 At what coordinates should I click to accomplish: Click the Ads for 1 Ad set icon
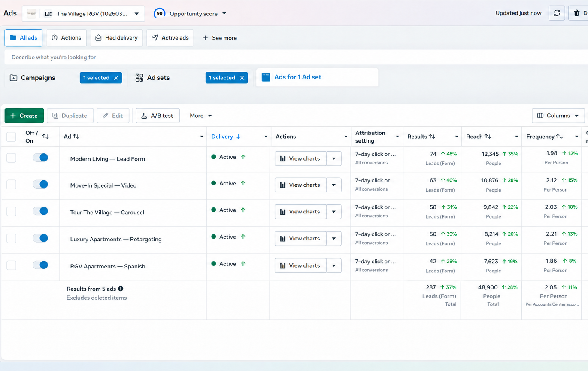pos(266,77)
